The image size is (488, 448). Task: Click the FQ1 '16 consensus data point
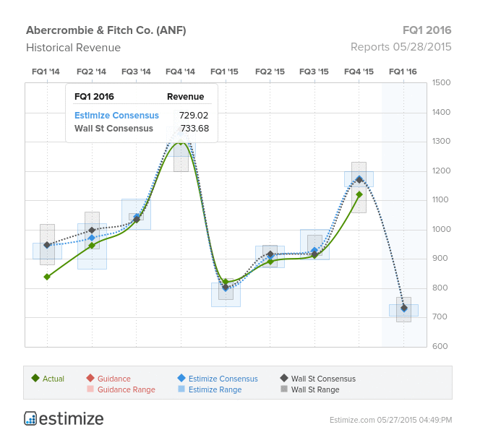click(x=404, y=308)
